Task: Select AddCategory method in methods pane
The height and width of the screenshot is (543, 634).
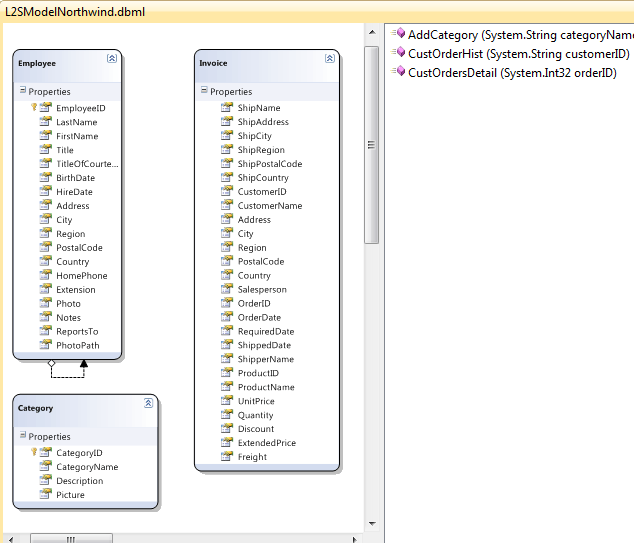Action: click(520, 35)
